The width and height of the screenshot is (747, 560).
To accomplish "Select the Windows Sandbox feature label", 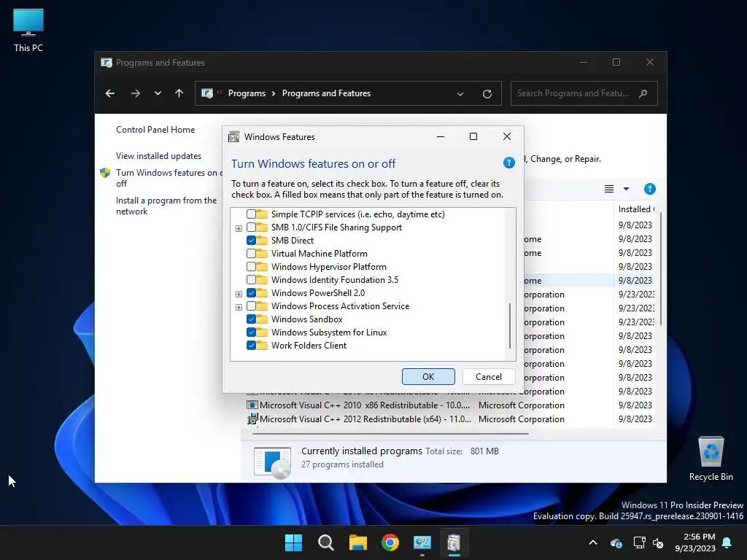I will pyautogui.click(x=307, y=319).
